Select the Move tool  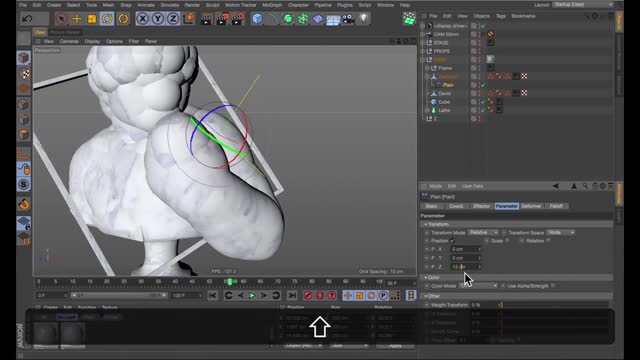pyautogui.click(x=77, y=19)
